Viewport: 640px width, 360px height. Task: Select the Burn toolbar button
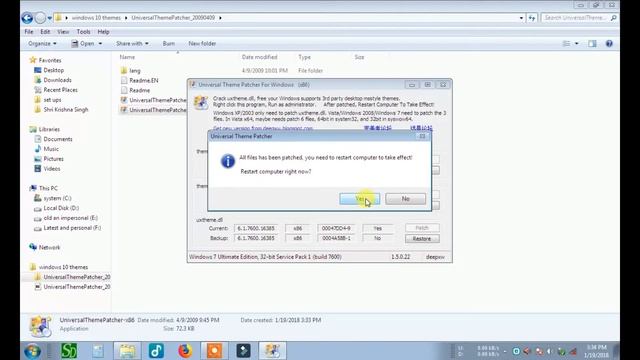(x=169, y=43)
